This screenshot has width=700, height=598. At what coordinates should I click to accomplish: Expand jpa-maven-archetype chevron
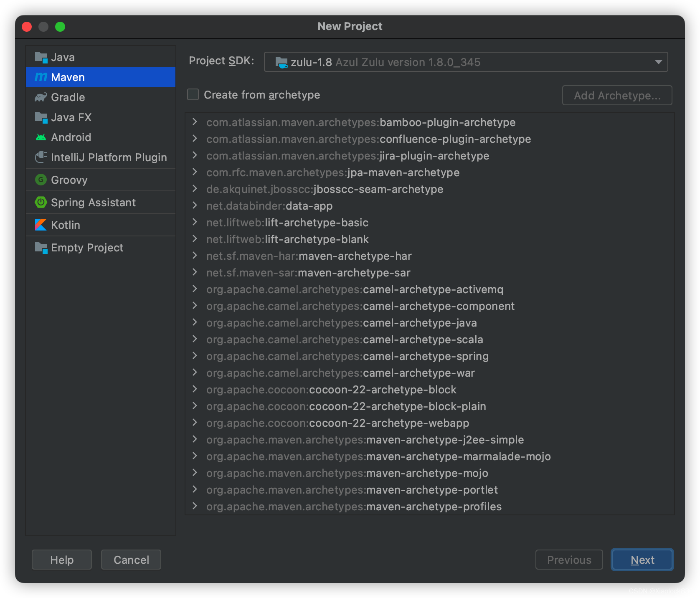(195, 172)
